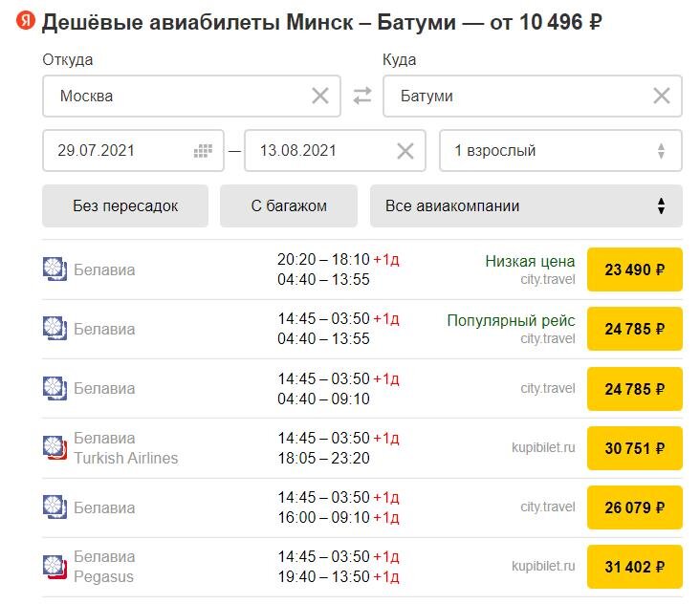Click Belavia and Pegasus logo icon
Screen dimensions: 700x604
click(x=55, y=566)
